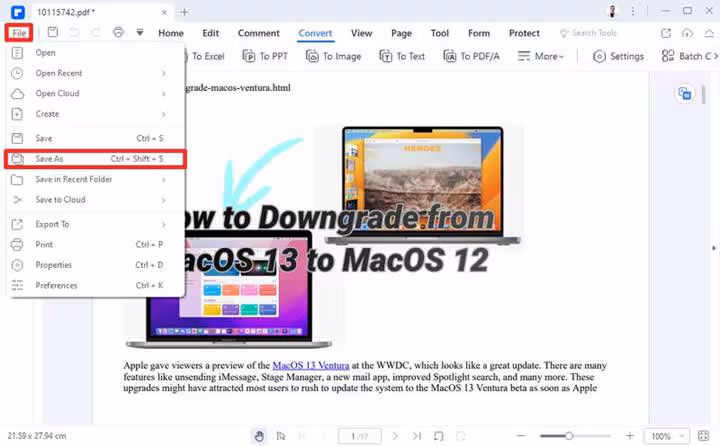Switch to the Edit tab
Screen dimensions: 720x446
(210, 33)
